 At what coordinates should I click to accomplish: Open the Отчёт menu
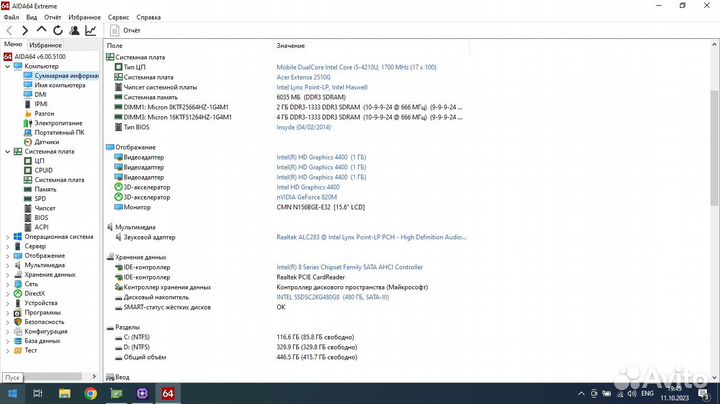(x=52, y=17)
